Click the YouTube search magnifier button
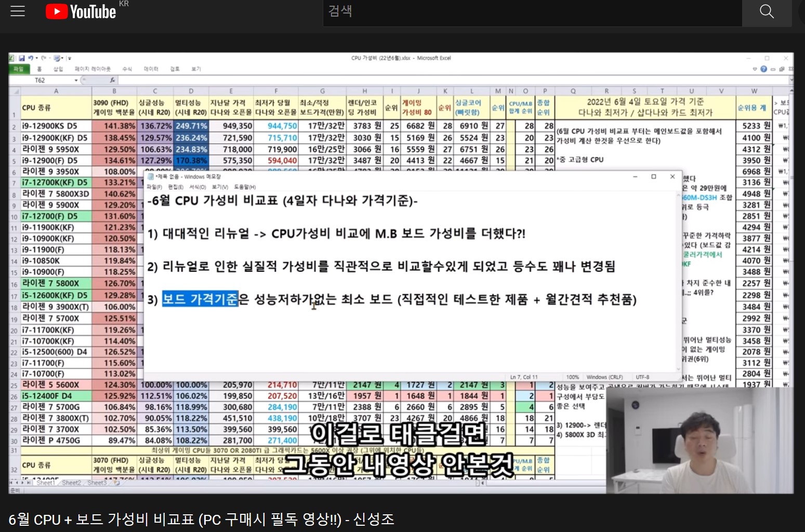The width and height of the screenshot is (805, 532). coord(767,11)
